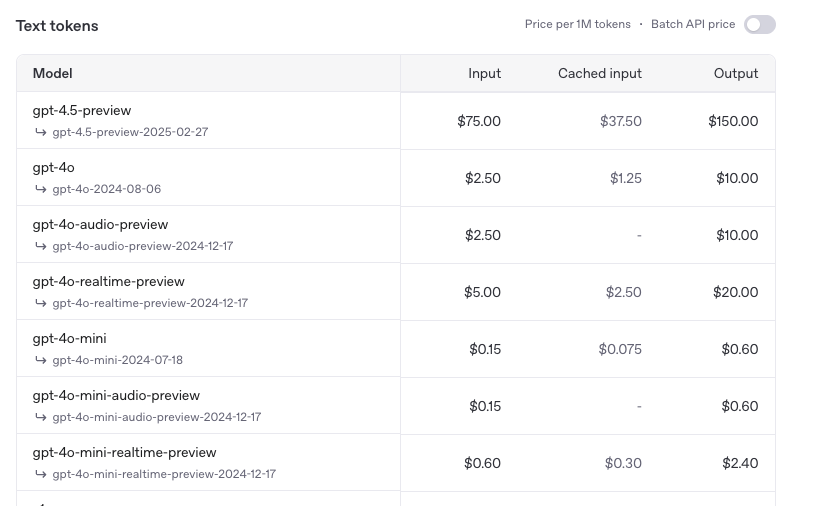Viewport: 818px width, 506px height.
Task: Click the Text tokens section heading
Action: [57, 26]
